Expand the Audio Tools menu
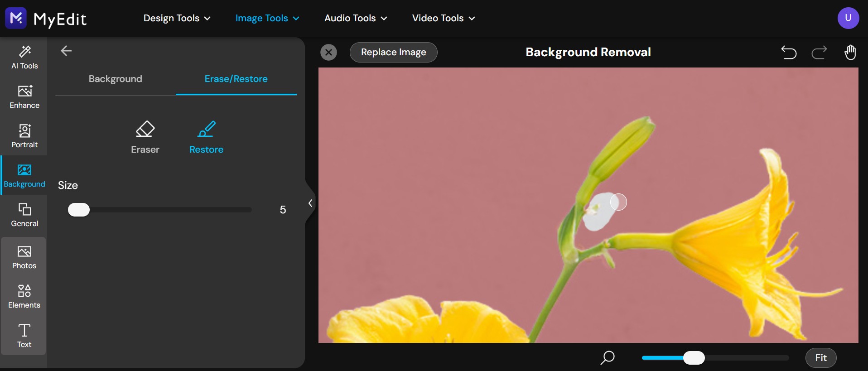This screenshot has height=371, width=868. tap(356, 18)
